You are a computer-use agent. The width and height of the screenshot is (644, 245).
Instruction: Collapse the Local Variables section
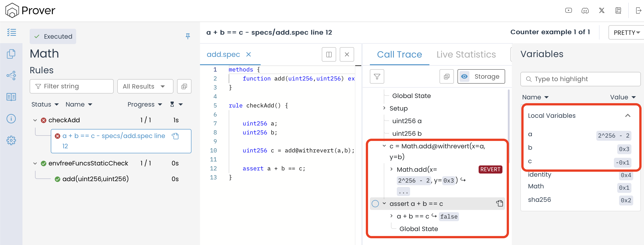pos(628,116)
